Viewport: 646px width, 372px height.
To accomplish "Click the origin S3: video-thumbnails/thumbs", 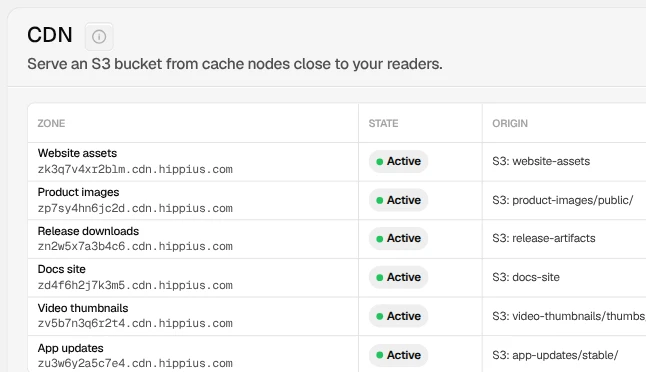I will [569, 316].
